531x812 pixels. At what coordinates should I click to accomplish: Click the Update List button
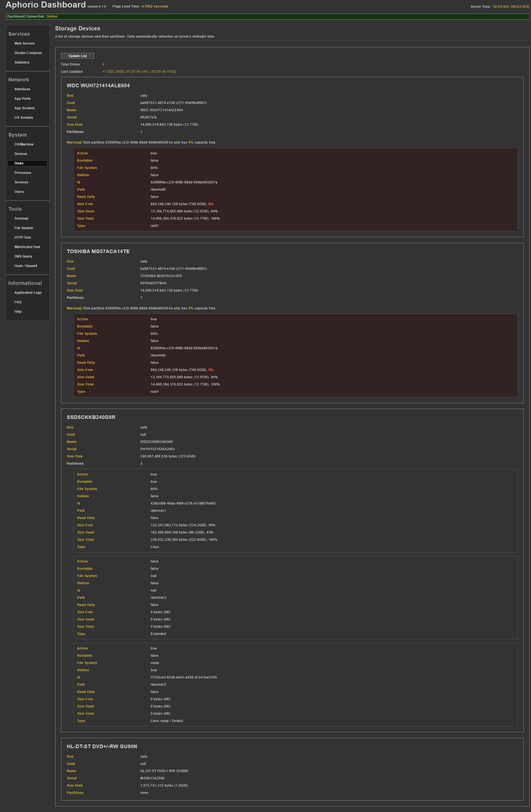(x=77, y=56)
